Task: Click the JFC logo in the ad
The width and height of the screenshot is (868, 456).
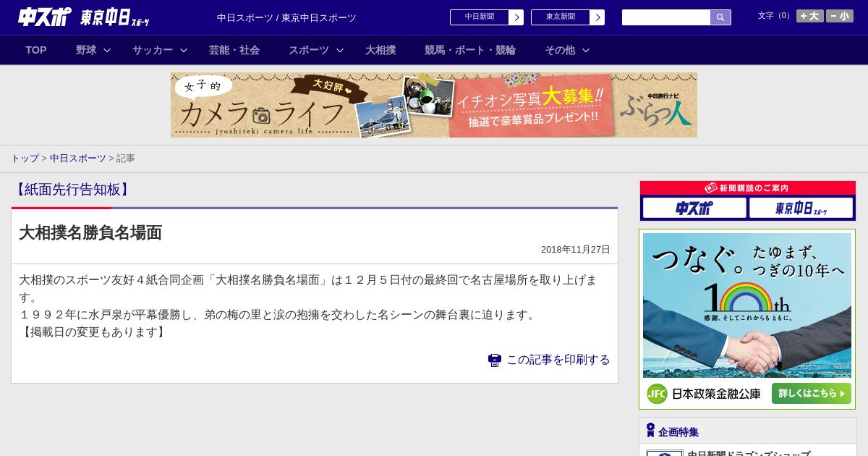Action: point(657,394)
